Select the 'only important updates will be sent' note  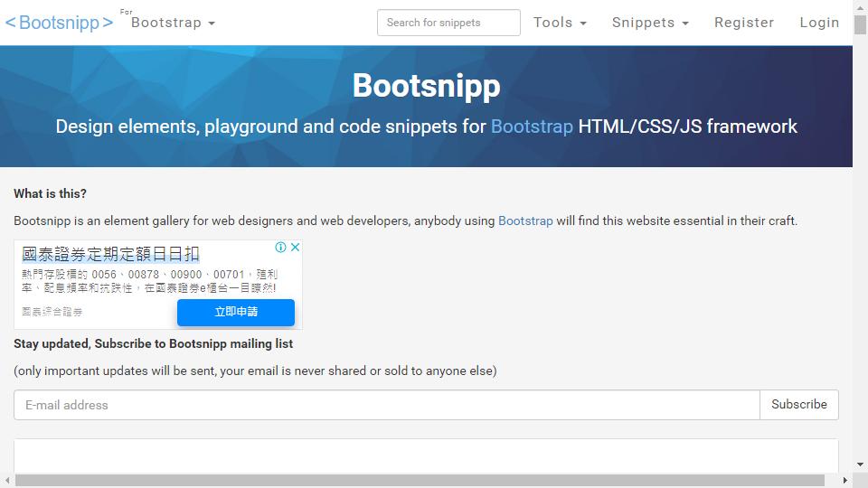255,371
